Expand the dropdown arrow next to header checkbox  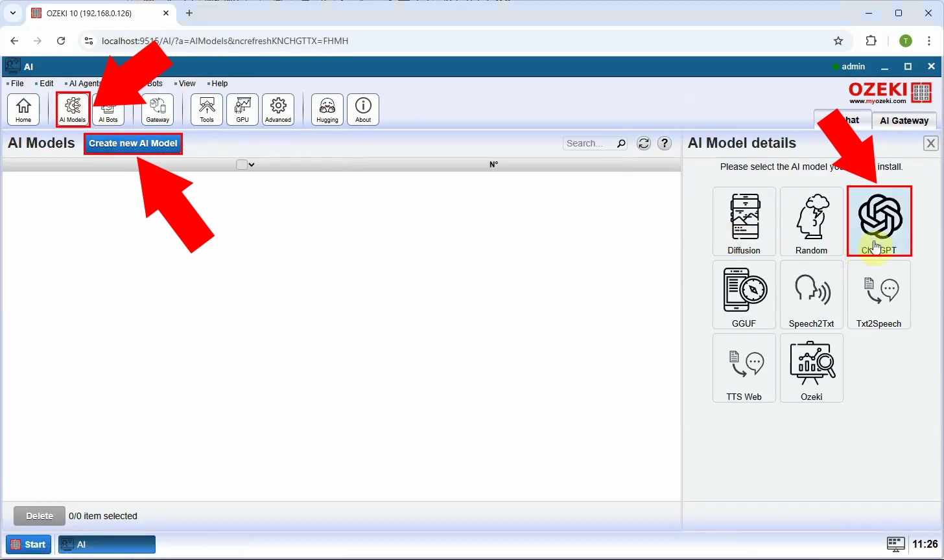point(252,165)
